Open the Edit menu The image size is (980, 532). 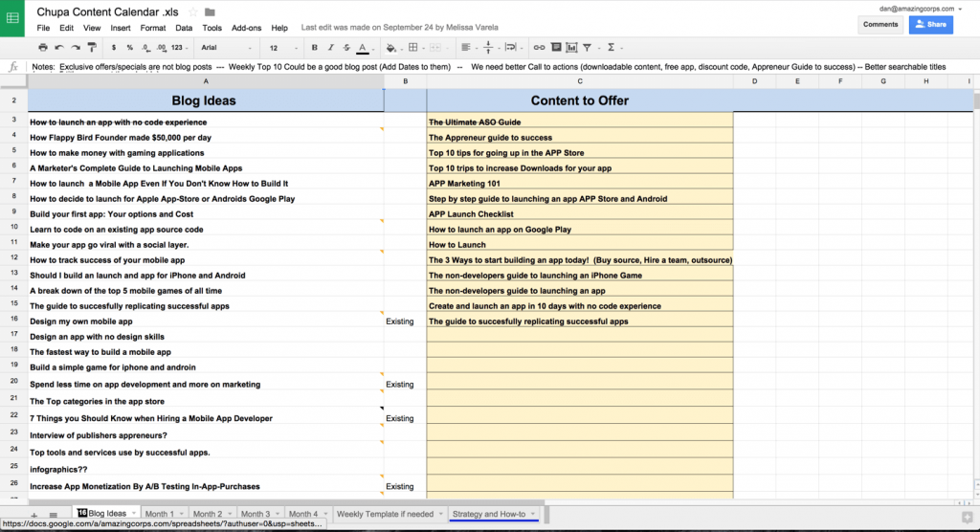(x=66, y=28)
